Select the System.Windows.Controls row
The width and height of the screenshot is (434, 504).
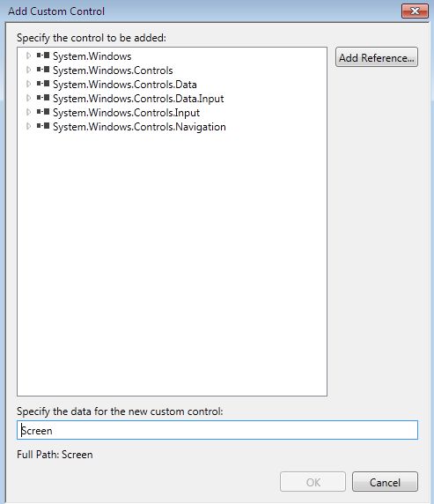click(x=113, y=70)
